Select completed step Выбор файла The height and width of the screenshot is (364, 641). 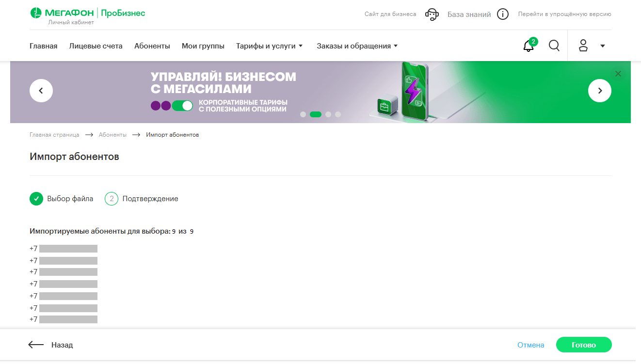click(x=62, y=199)
